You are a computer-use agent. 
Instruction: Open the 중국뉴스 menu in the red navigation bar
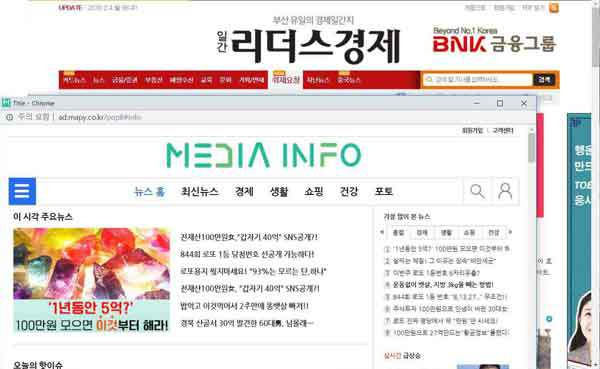[349, 80]
